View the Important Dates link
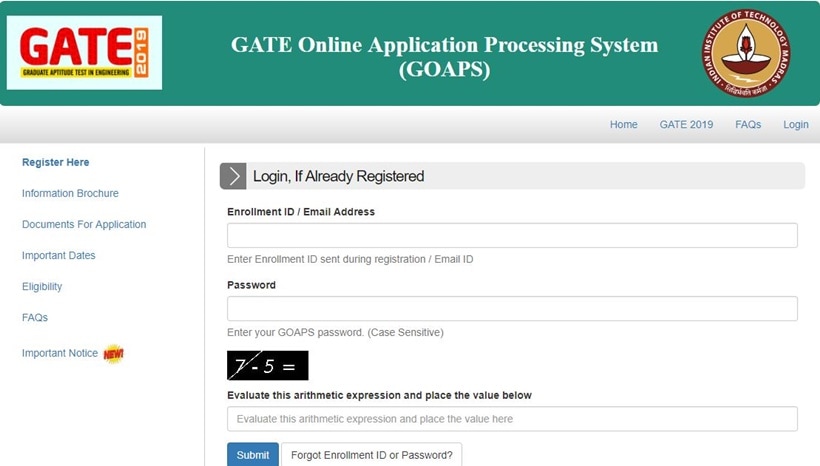 (59, 255)
